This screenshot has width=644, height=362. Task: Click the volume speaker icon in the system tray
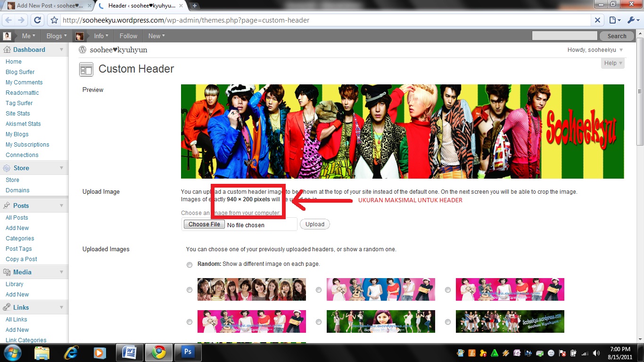(597, 353)
